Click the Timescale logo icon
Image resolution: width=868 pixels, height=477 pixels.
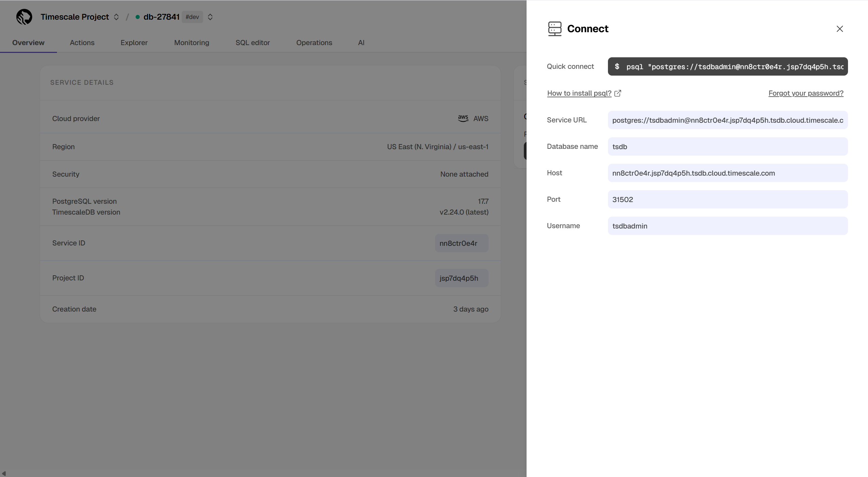pyautogui.click(x=24, y=17)
